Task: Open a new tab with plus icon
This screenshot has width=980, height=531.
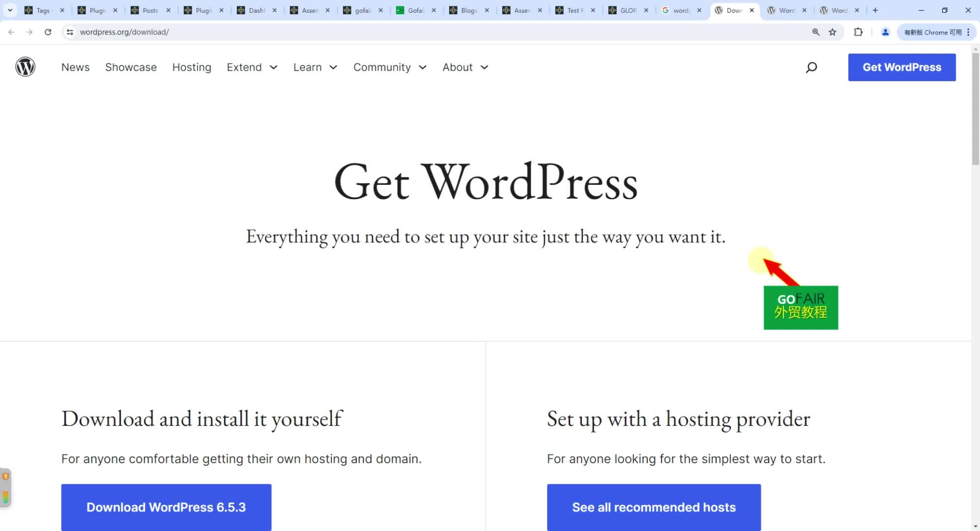Action: pyautogui.click(x=875, y=10)
